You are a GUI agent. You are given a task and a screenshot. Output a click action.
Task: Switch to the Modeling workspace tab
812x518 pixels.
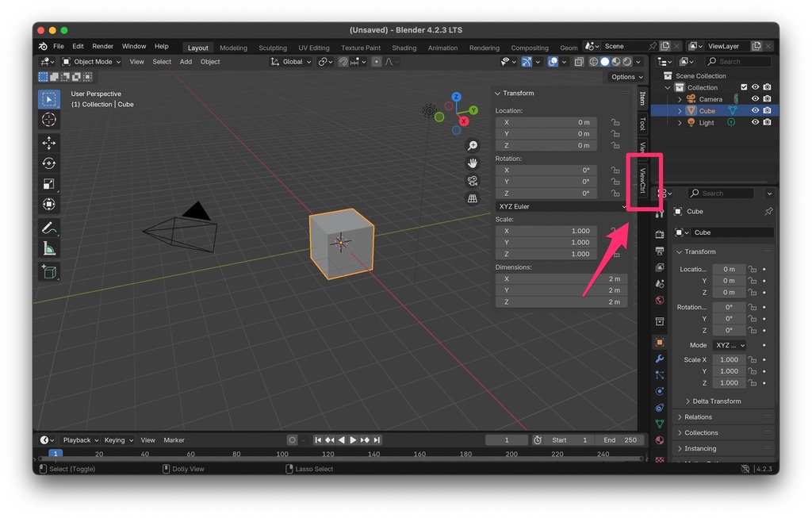[x=233, y=47]
